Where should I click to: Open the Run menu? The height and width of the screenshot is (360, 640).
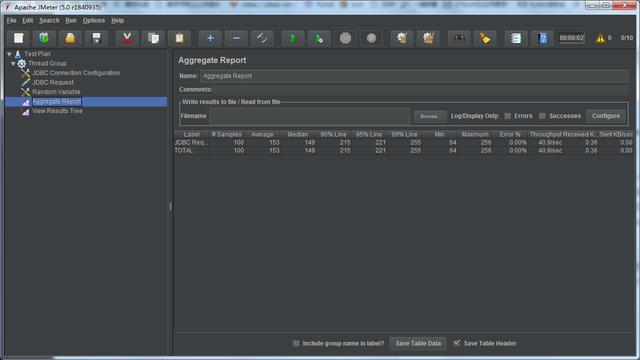pyautogui.click(x=71, y=20)
